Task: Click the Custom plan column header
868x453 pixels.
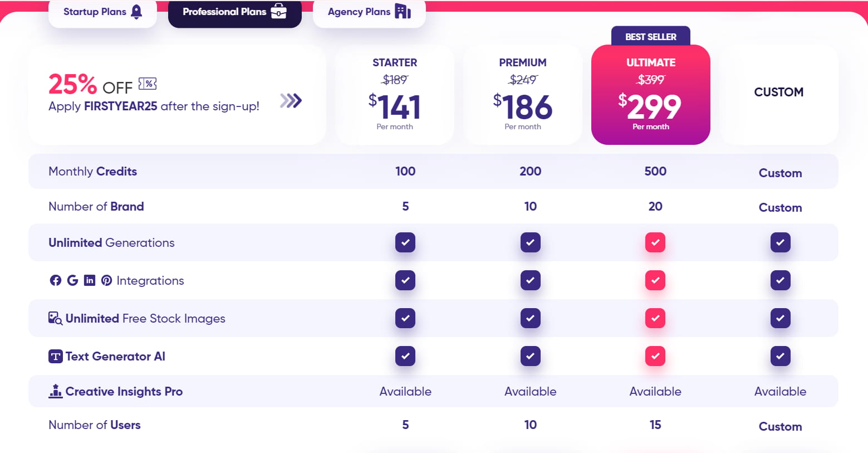Action: [x=779, y=92]
